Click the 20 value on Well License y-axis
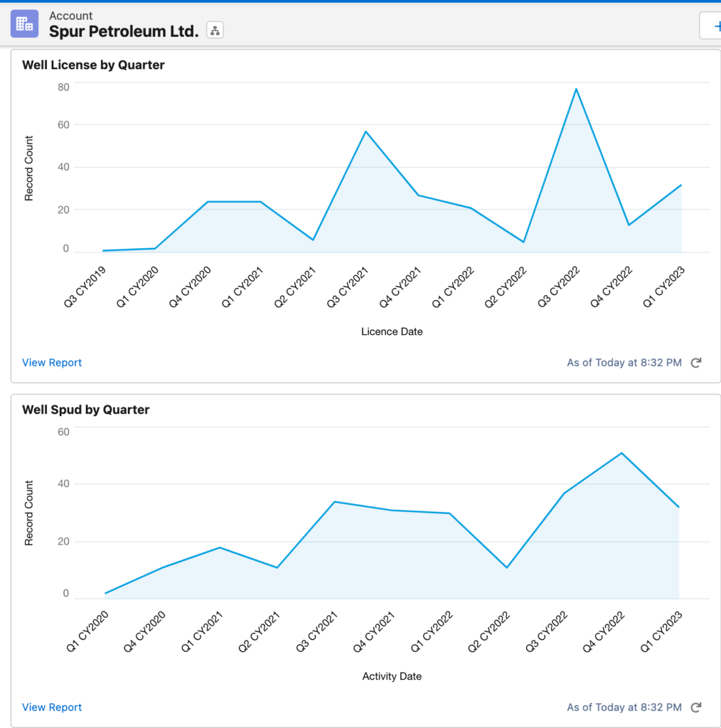Screen dimensions: 721x728 point(63,210)
